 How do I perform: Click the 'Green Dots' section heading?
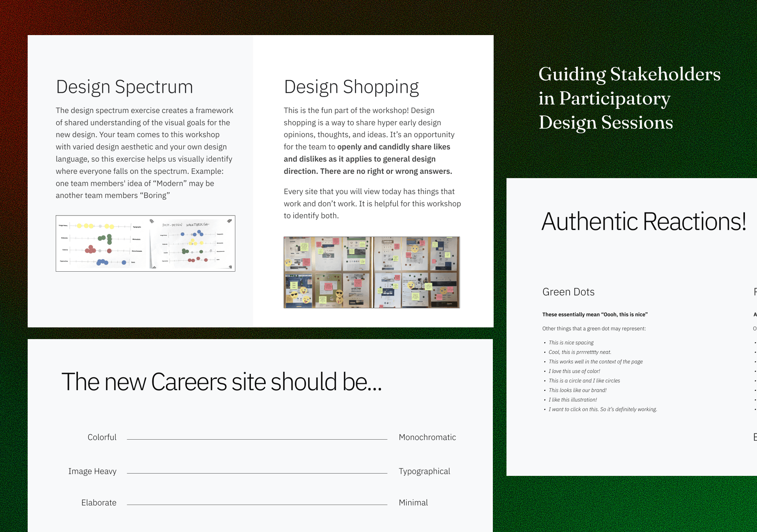tap(568, 292)
